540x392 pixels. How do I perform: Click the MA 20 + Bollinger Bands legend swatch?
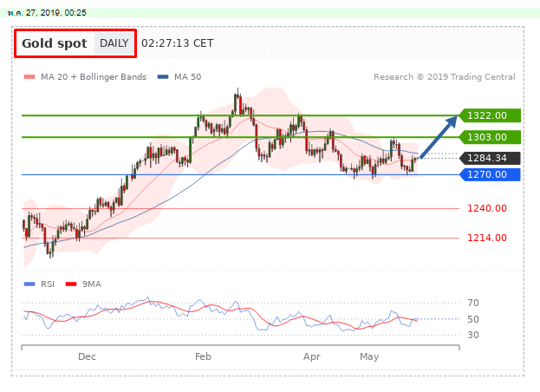click(x=29, y=77)
